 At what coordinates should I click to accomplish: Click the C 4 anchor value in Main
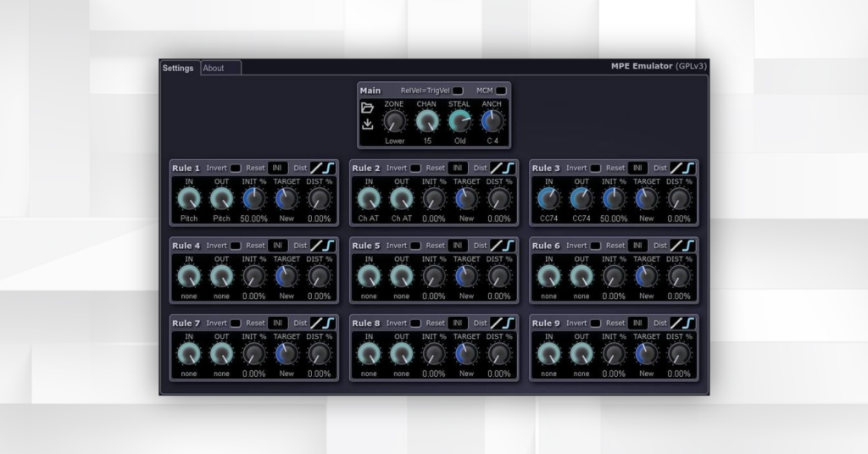point(492,141)
